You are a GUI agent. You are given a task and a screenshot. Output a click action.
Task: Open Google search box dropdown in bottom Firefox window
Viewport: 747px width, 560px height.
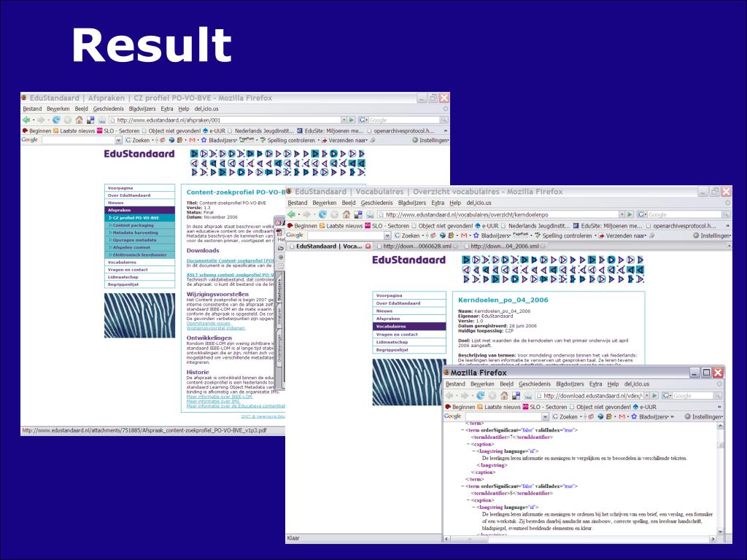coord(546,416)
